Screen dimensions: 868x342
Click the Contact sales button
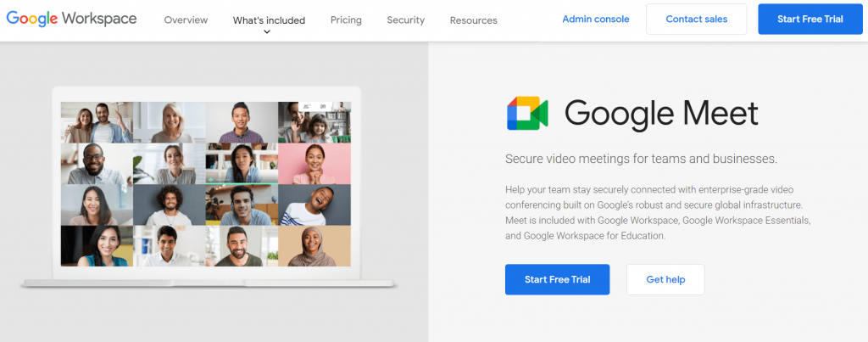point(697,19)
